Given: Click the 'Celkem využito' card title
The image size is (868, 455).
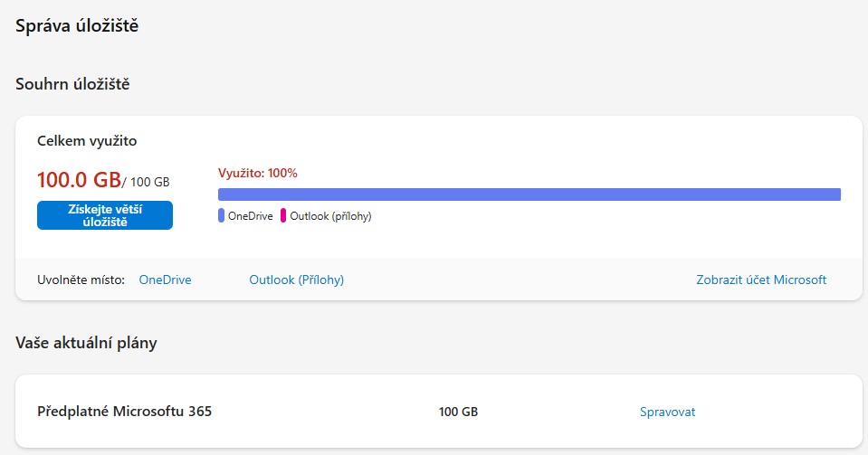Looking at the screenshot, I should coord(87,141).
